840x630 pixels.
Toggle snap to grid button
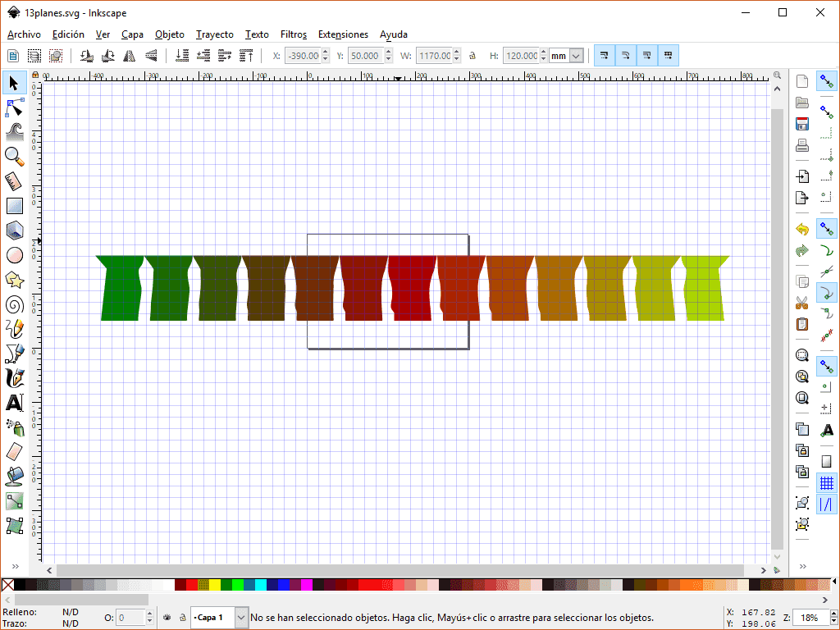[827, 483]
